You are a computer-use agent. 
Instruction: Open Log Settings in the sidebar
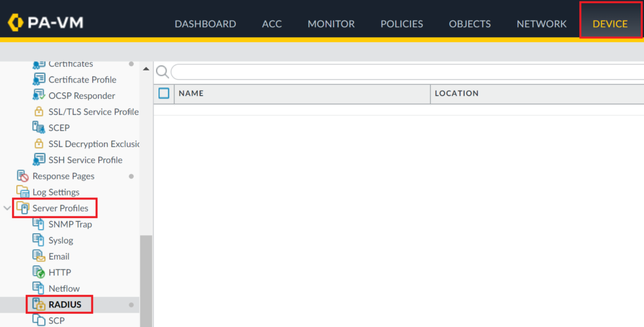56,192
